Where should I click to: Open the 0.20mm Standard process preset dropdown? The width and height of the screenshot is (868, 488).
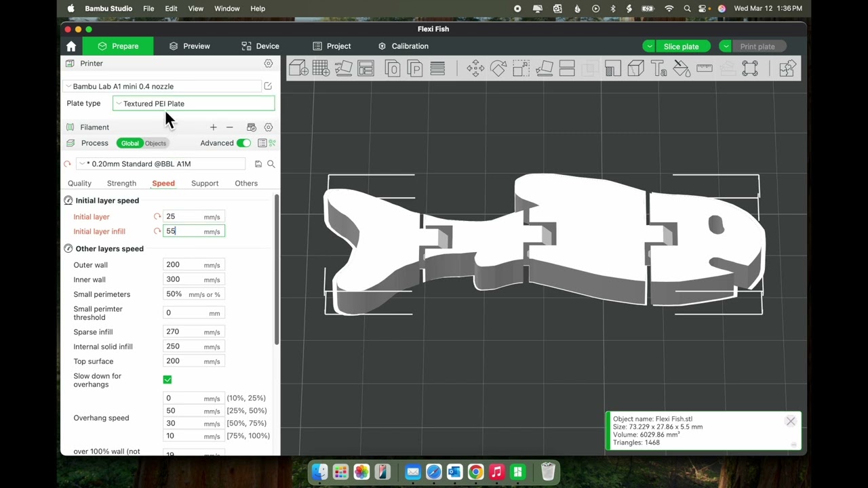pos(161,164)
